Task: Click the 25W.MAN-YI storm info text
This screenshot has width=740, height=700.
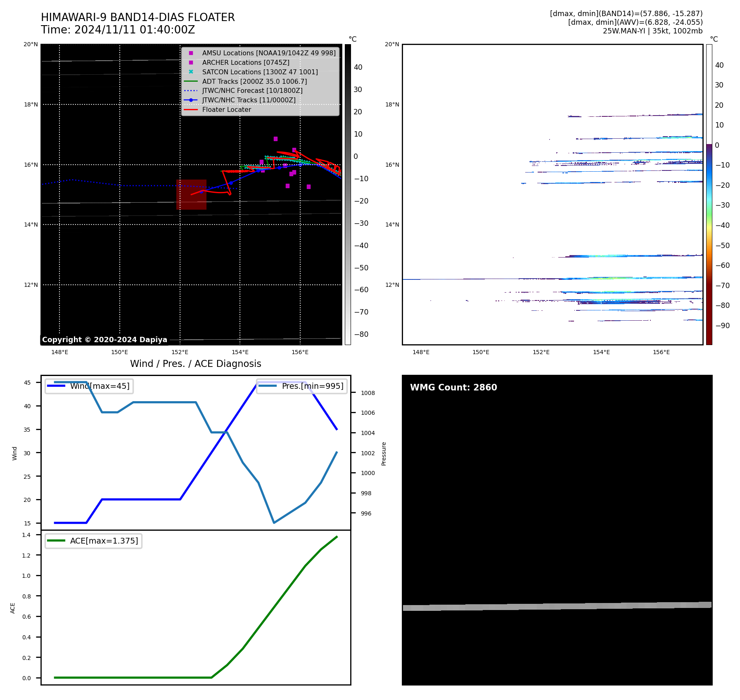Action: (652, 31)
